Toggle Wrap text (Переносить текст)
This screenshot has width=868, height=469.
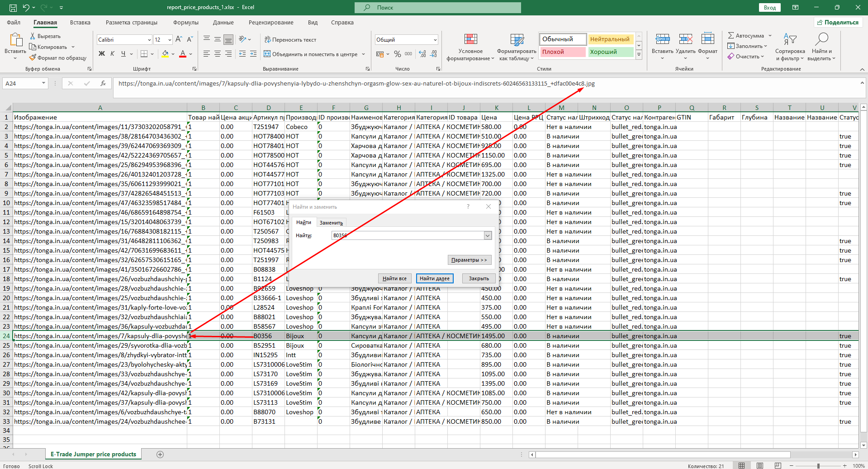(x=290, y=40)
